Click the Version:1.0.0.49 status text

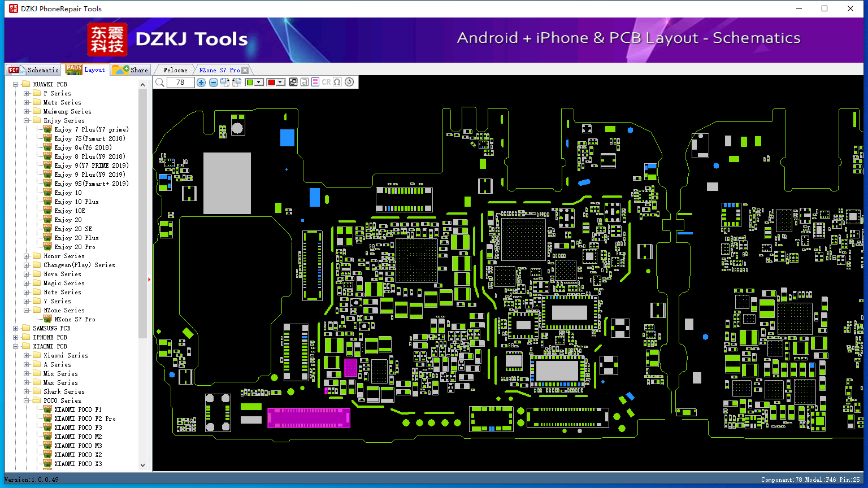click(31, 480)
